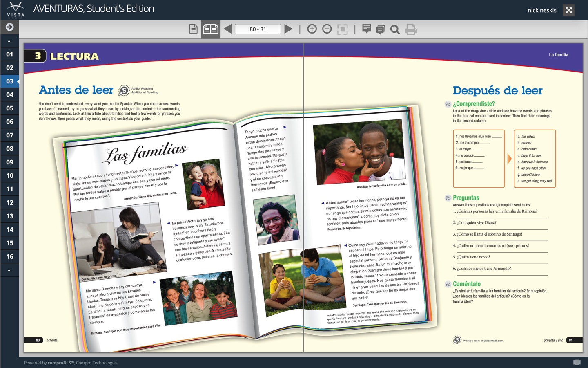Click the AVENTURAS, Student's Edition title
Screen dimensions: 588x368
click(x=94, y=9)
